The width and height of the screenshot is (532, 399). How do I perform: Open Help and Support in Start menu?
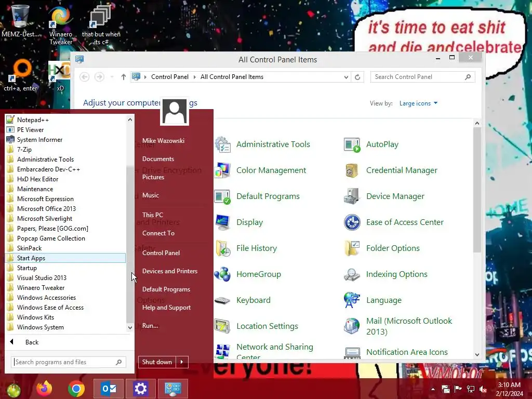[x=166, y=308]
